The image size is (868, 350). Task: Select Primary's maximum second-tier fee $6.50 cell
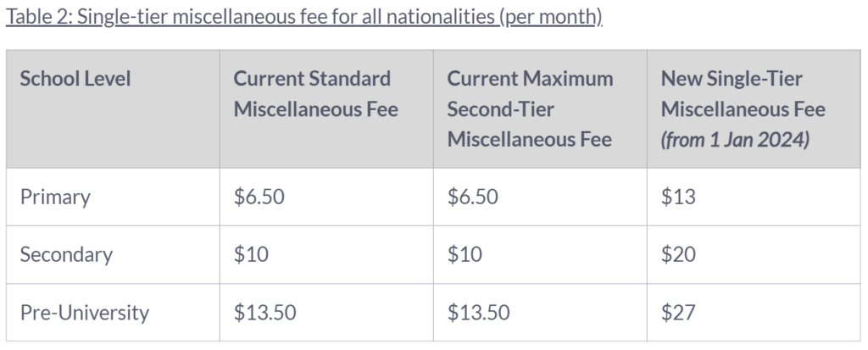473,197
